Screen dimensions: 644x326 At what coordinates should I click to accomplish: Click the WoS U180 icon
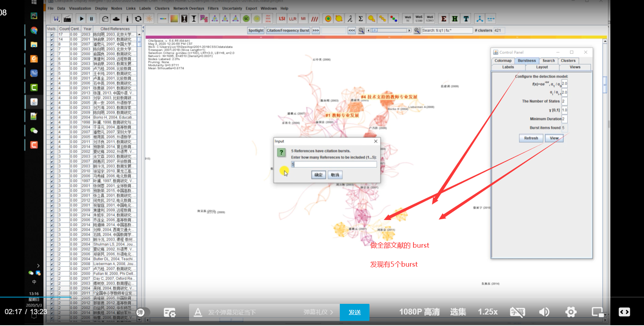[419, 19]
